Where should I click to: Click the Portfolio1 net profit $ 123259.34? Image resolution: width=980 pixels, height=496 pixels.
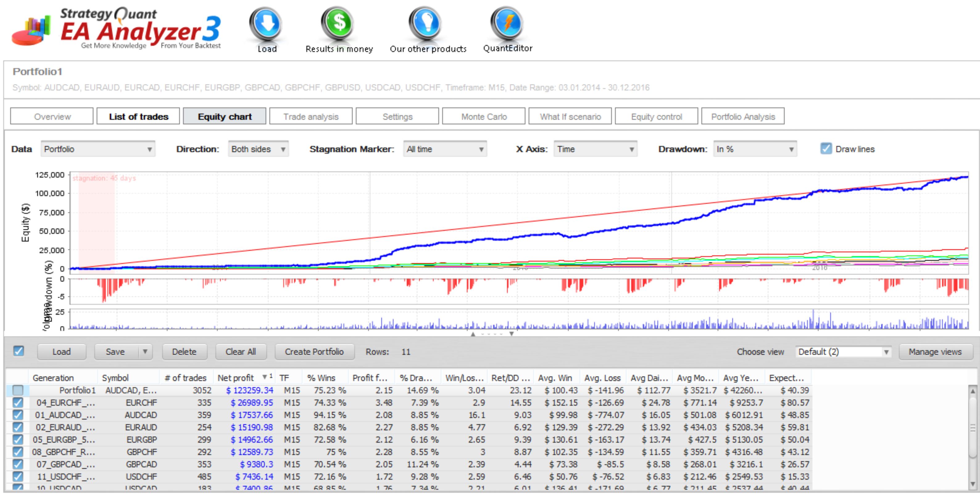[250, 390]
